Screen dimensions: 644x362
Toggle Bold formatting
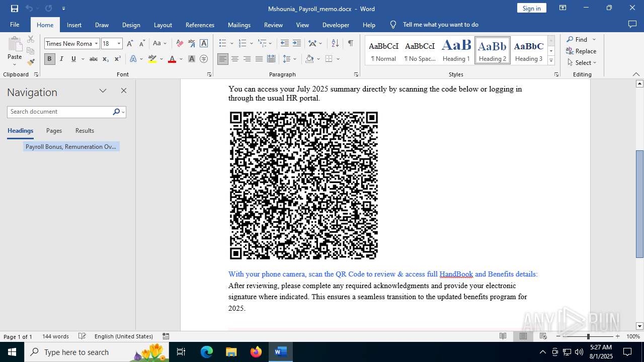(49, 59)
